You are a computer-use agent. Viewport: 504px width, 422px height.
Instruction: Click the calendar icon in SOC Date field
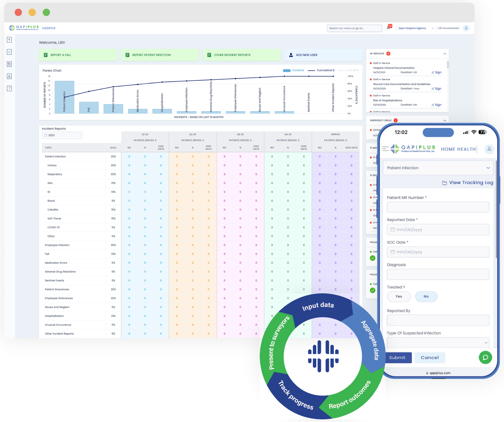[393, 252]
